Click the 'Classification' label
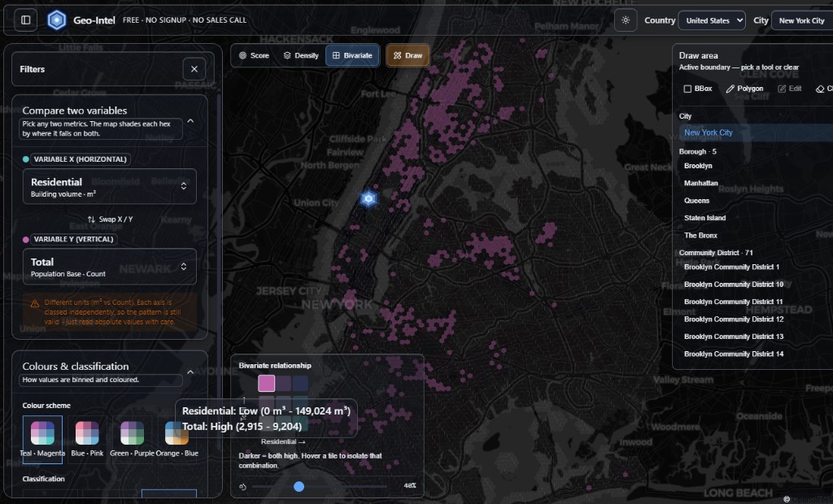 click(x=44, y=479)
